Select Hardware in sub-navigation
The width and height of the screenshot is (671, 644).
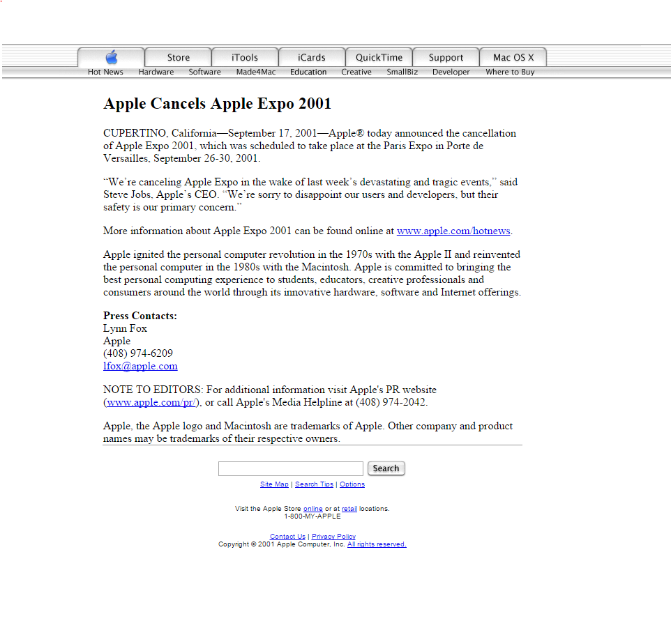(156, 72)
